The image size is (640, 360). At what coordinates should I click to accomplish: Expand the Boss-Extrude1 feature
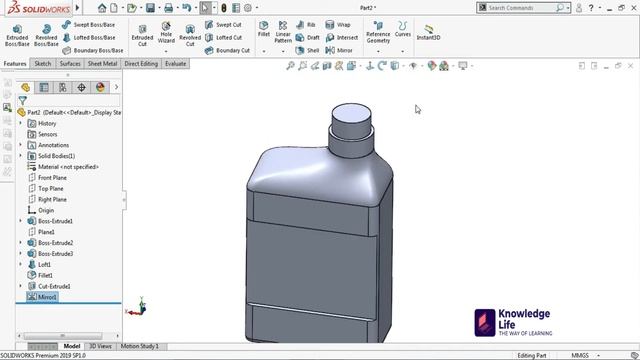tap(20, 221)
